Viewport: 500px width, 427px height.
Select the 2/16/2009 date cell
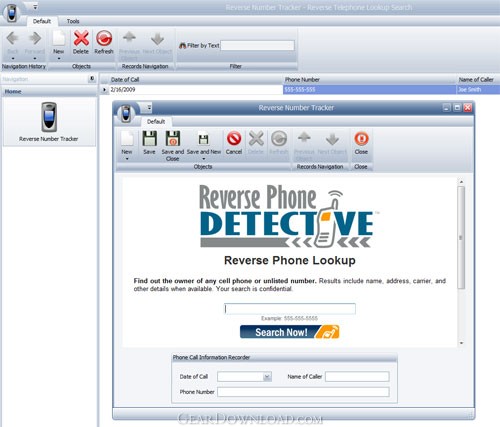click(x=196, y=90)
